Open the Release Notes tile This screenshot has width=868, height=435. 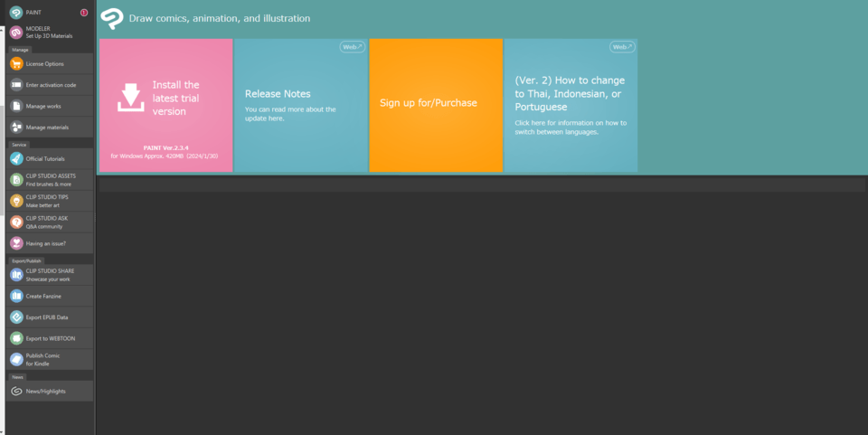coord(300,105)
